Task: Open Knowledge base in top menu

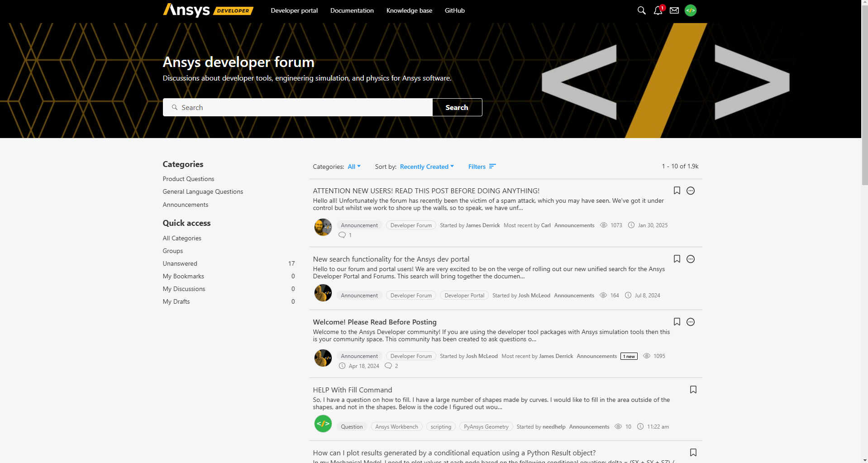Action: coord(409,10)
